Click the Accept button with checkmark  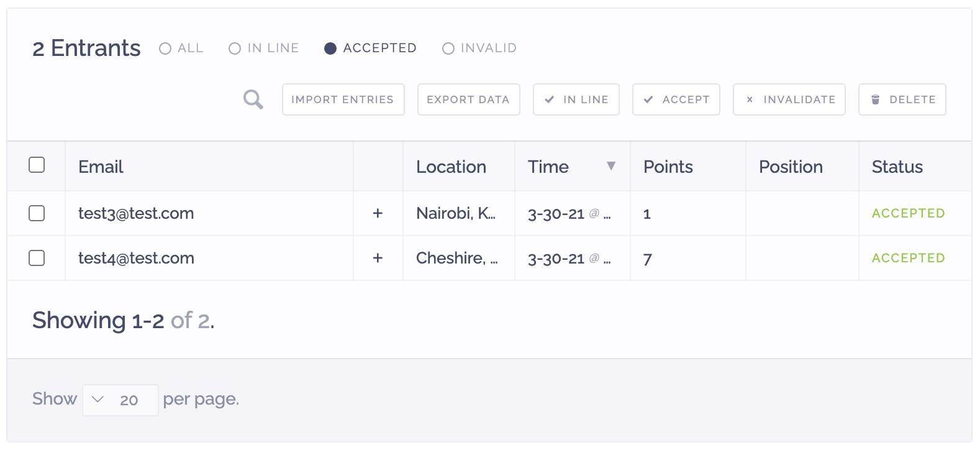point(676,99)
